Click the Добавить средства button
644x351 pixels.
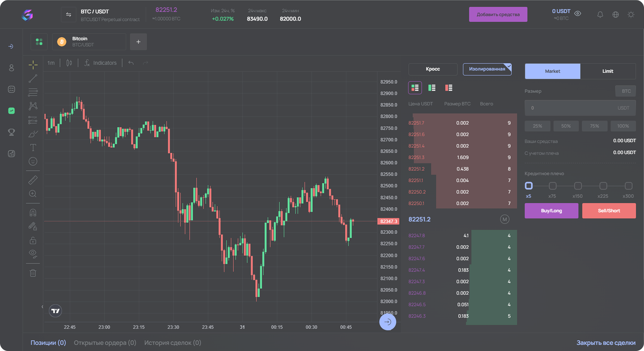click(x=498, y=14)
